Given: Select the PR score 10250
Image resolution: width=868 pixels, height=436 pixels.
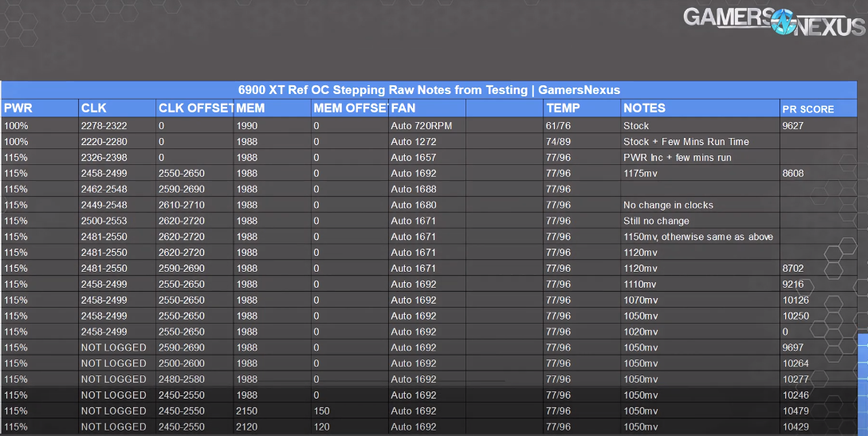Looking at the screenshot, I should 795,316.
